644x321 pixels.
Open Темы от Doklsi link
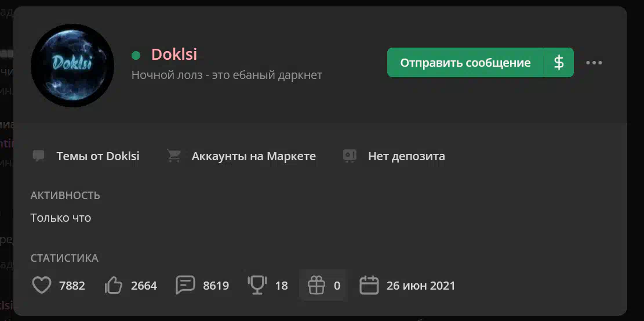pos(98,156)
